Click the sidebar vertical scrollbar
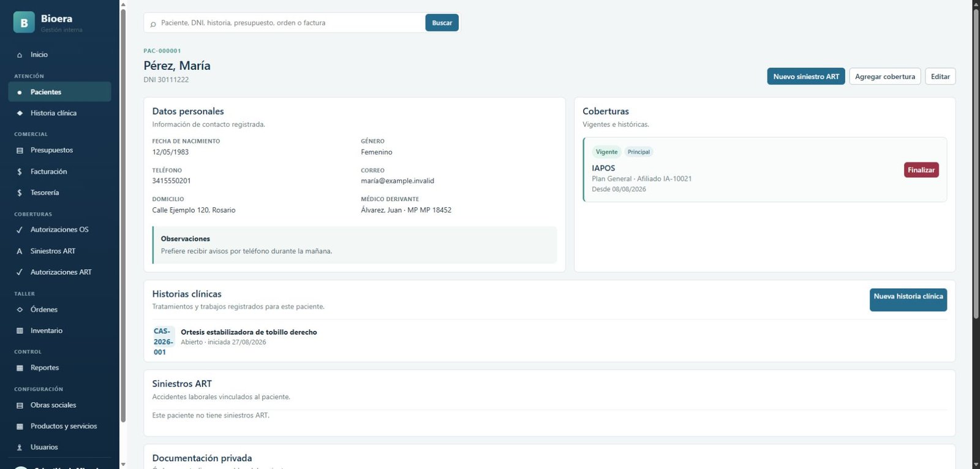 click(123, 215)
